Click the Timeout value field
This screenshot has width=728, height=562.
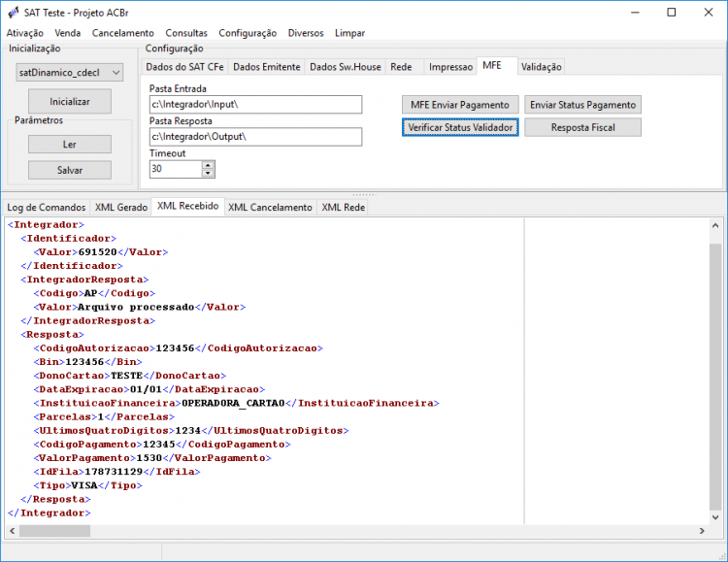(176, 169)
